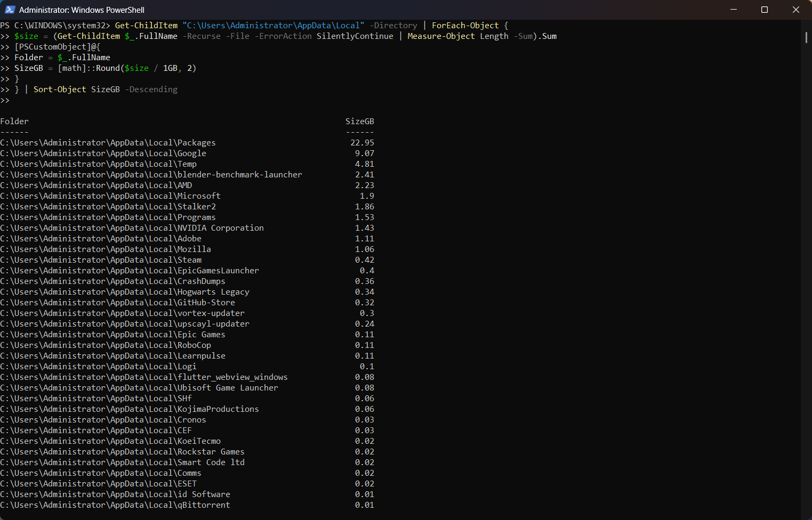Click the quoted AppData\Local path string

pyautogui.click(x=274, y=26)
